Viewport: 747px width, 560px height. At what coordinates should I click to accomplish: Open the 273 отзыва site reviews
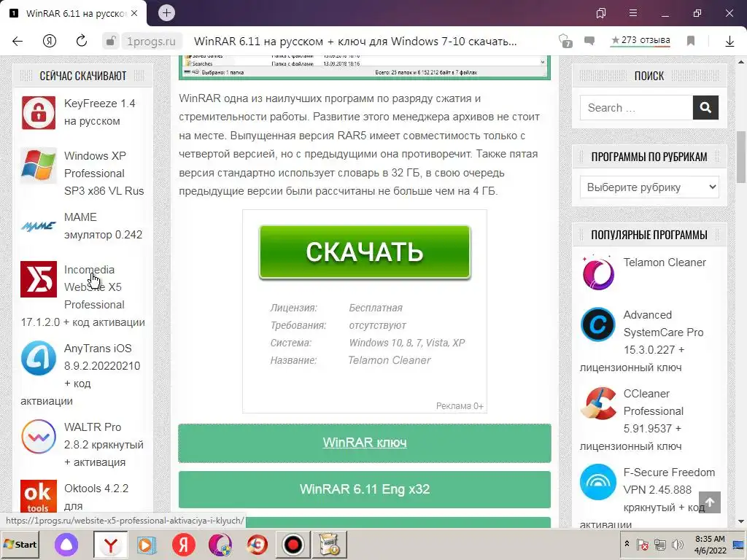pos(640,41)
